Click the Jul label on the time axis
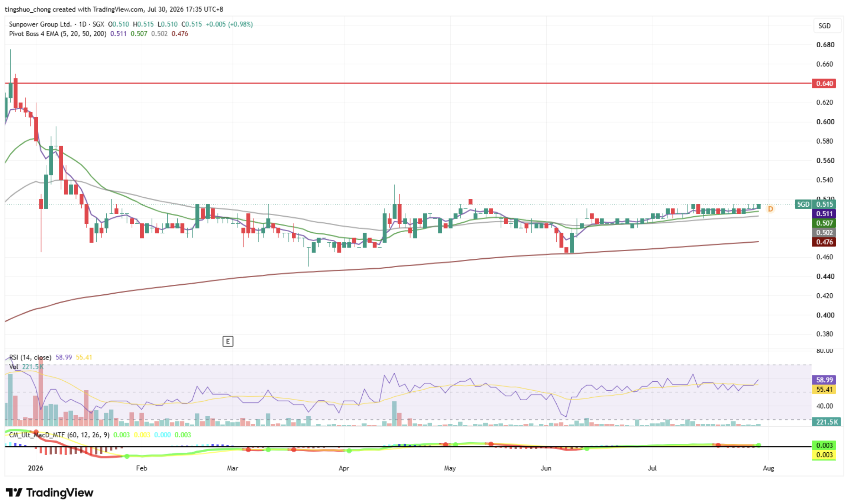 click(652, 468)
